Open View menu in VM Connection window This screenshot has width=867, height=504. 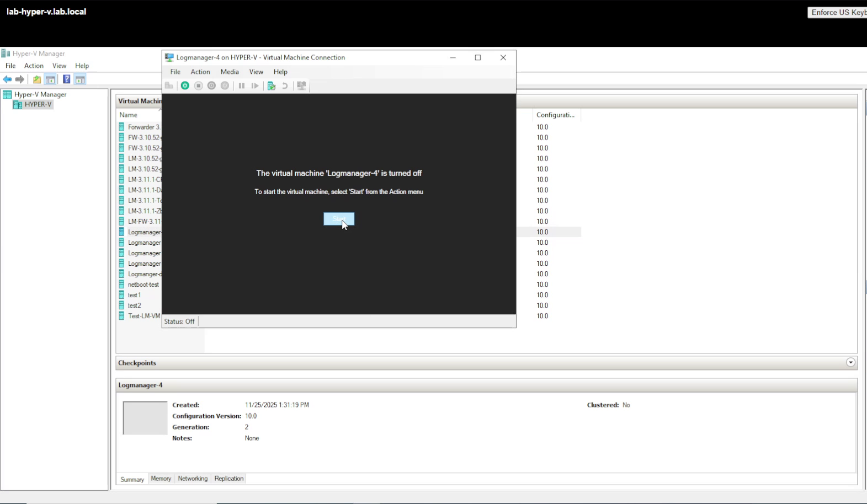[256, 72]
